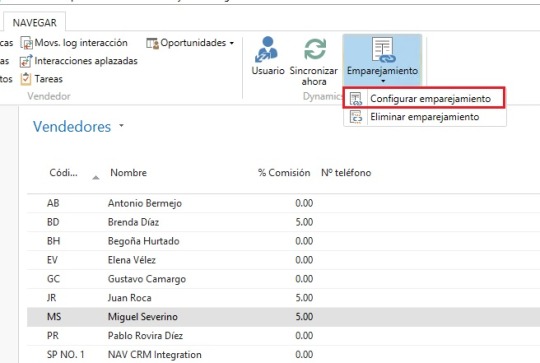This screenshot has height=363, width=540.
Task: Click Brenda Díaz commission 5.00 value
Action: [304, 222]
